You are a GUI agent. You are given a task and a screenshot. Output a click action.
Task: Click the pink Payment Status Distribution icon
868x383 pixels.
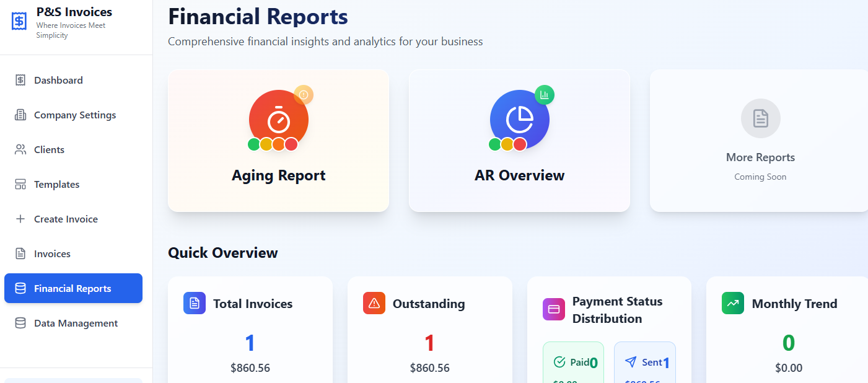pyautogui.click(x=553, y=309)
